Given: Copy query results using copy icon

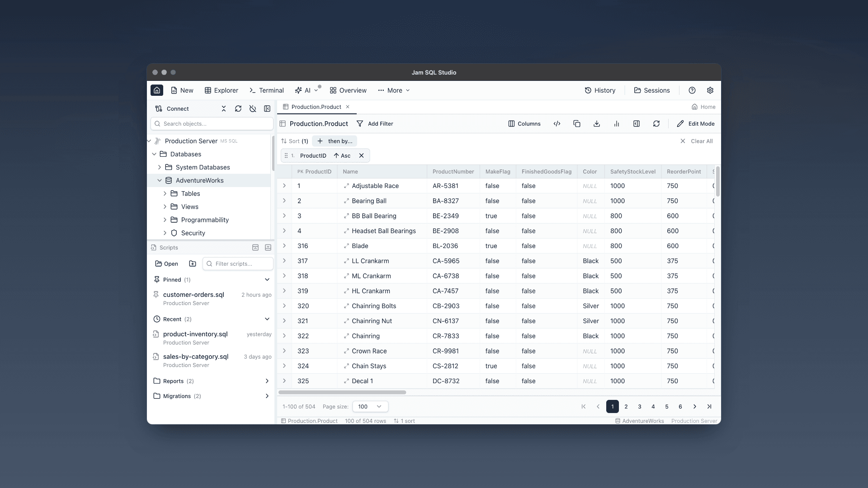Looking at the screenshot, I should pos(577,123).
